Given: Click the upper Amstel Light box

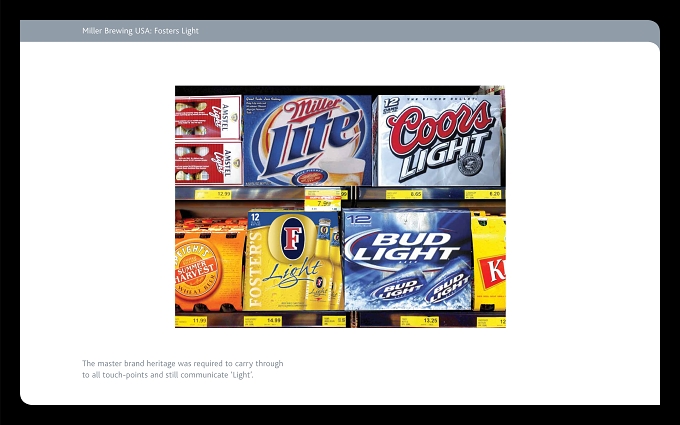Looking at the screenshot, I should click(208, 118).
